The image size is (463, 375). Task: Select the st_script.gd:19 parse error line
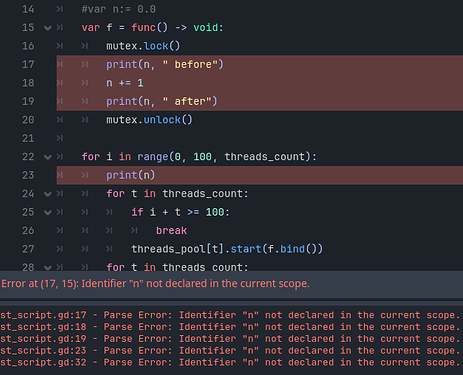pyautogui.click(x=230, y=339)
